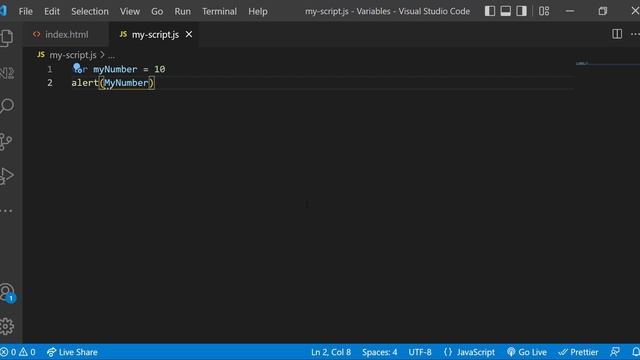
Task: Open the Go menu
Action: [157, 11]
